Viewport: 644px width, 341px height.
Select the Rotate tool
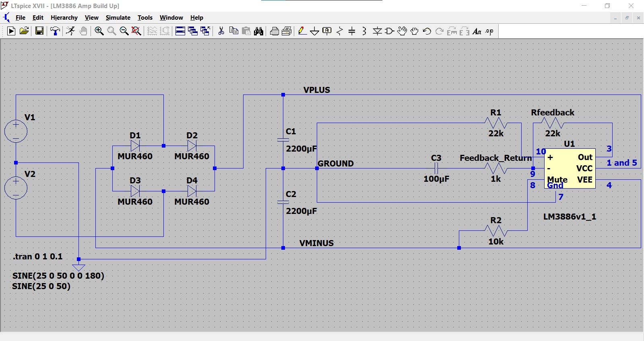click(452, 31)
